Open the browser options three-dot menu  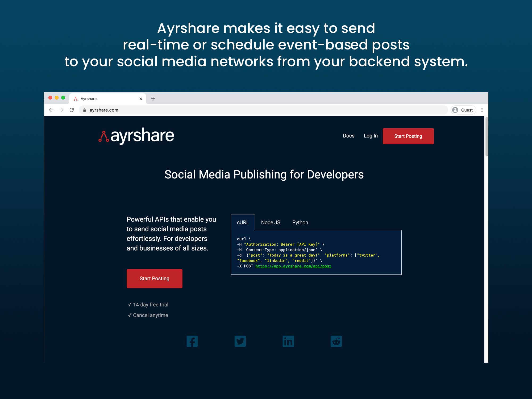click(482, 110)
